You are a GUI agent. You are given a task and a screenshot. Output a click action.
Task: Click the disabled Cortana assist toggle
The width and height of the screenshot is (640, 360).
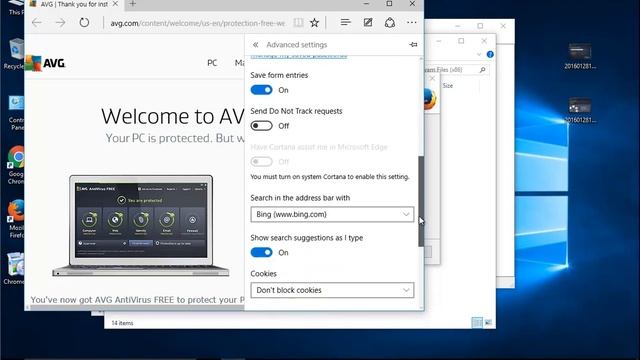(261, 162)
